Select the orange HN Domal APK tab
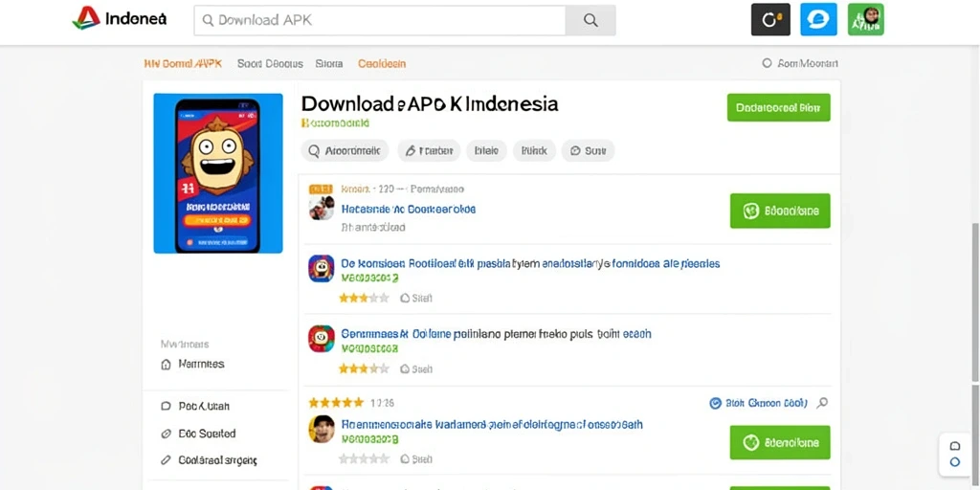The width and height of the screenshot is (980, 490). coord(183,63)
